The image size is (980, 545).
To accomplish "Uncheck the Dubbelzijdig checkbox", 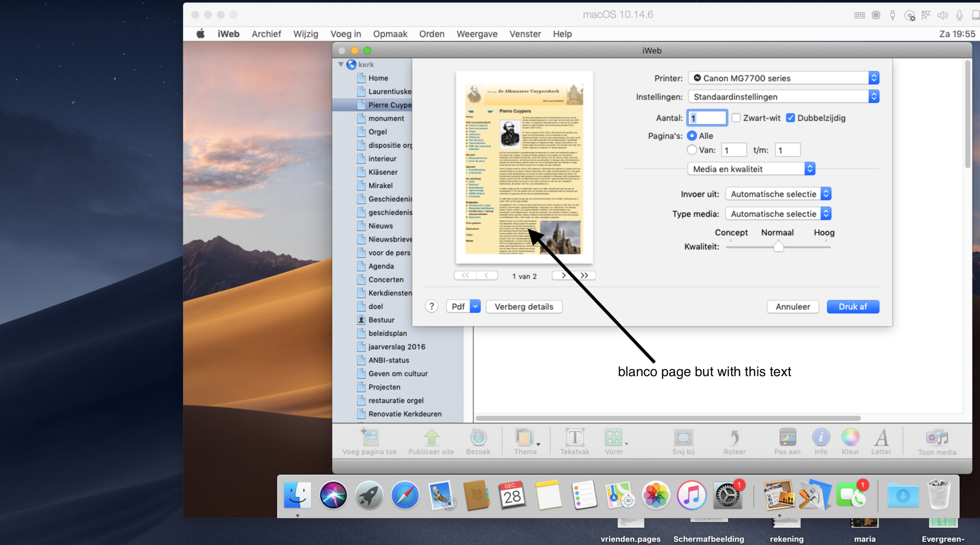I will [x=790, y=118].
